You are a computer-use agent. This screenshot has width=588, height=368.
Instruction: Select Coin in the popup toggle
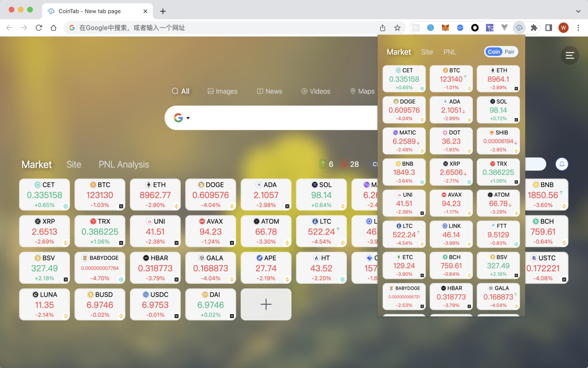click(x=494, y=52)
